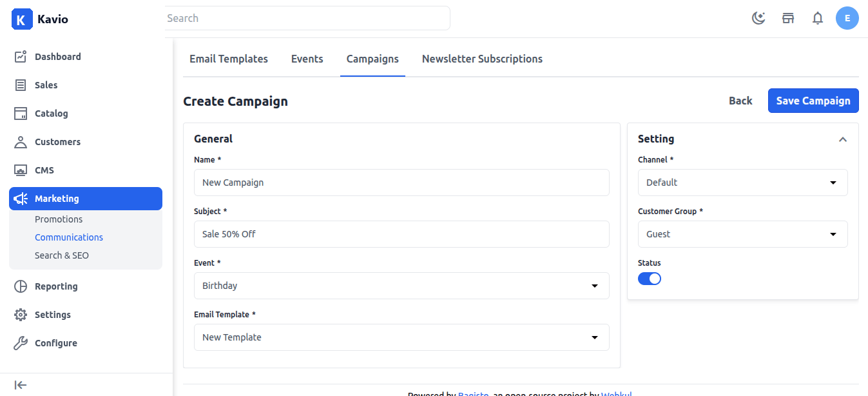This screenshot has height=396, width=868.
Task: Collapse the sidebar with arrow icon
Action: 21,385
